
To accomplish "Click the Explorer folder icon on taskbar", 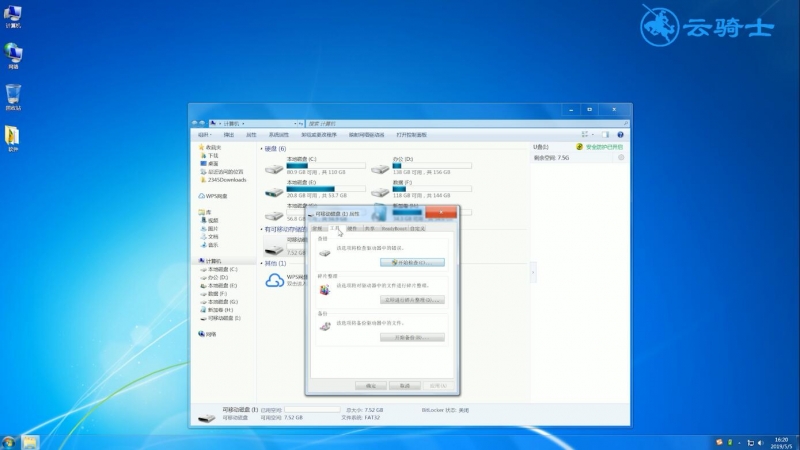I will [x=30, y=442].
